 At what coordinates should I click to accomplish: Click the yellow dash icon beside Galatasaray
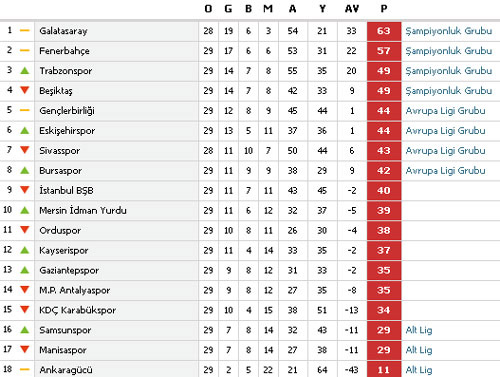25,31
